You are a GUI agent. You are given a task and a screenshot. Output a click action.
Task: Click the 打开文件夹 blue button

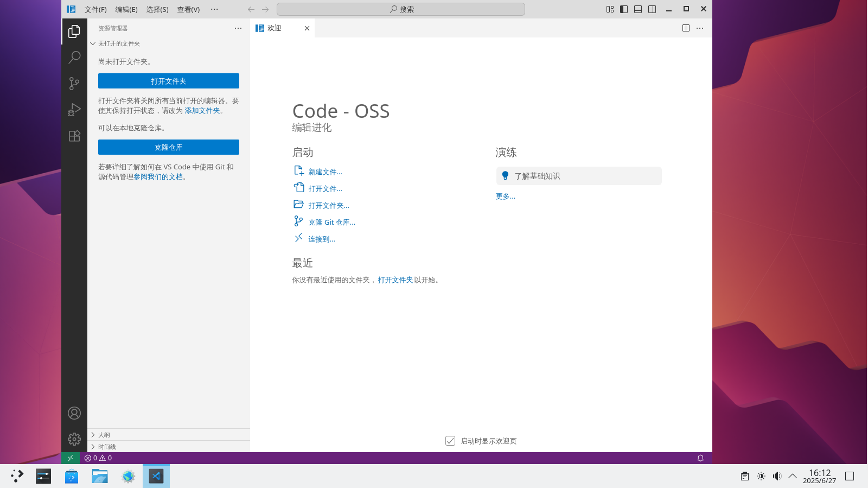[x=169, y=81]
